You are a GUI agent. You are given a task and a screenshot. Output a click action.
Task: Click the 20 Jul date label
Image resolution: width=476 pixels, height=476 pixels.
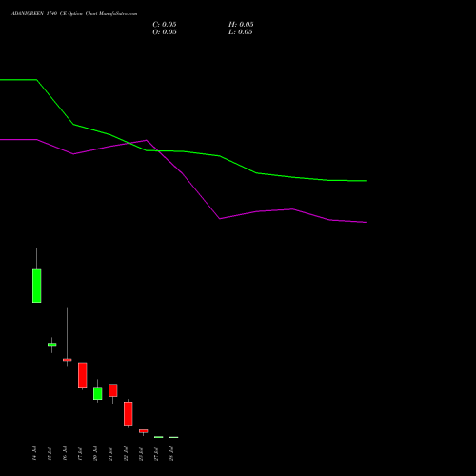click(95, 453)
